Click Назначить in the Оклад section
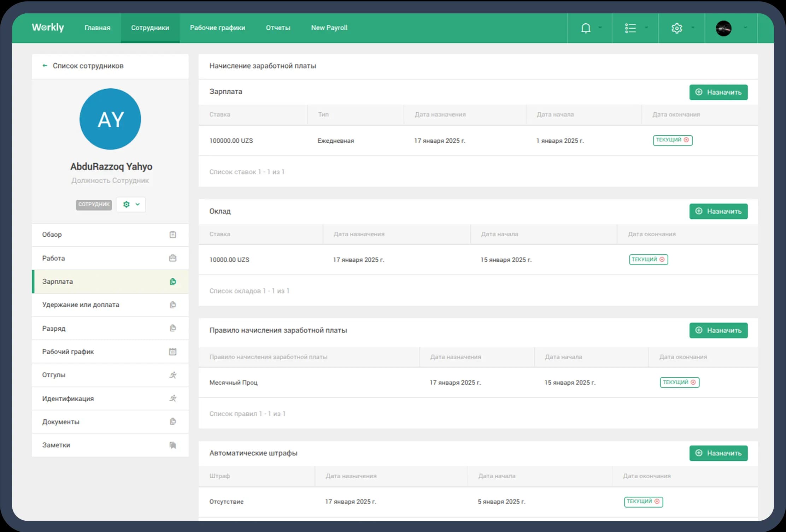This screenshot has height=532, width=786. [718, 211]
